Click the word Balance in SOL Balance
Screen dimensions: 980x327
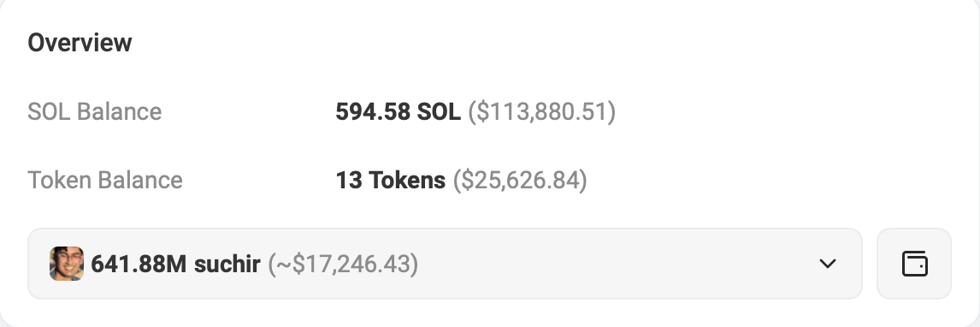pyautogui.click(x=119, y=111)
